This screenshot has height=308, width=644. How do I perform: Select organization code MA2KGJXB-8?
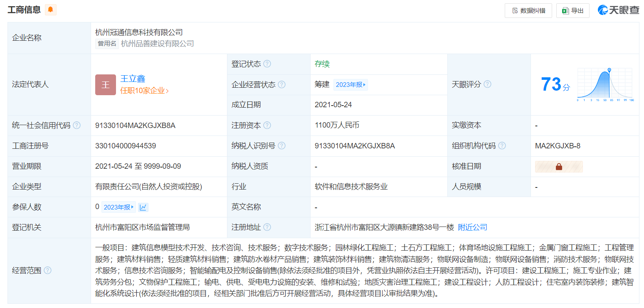tap(558, 146)
